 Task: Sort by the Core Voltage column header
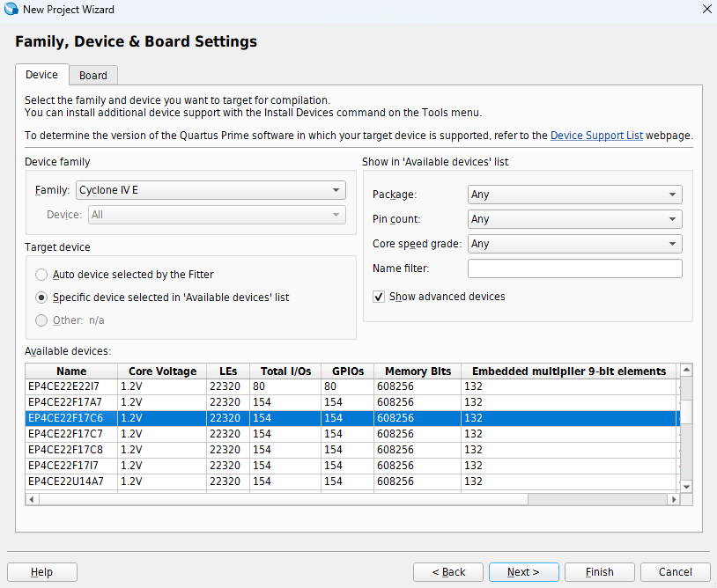(x=162, y=371)
